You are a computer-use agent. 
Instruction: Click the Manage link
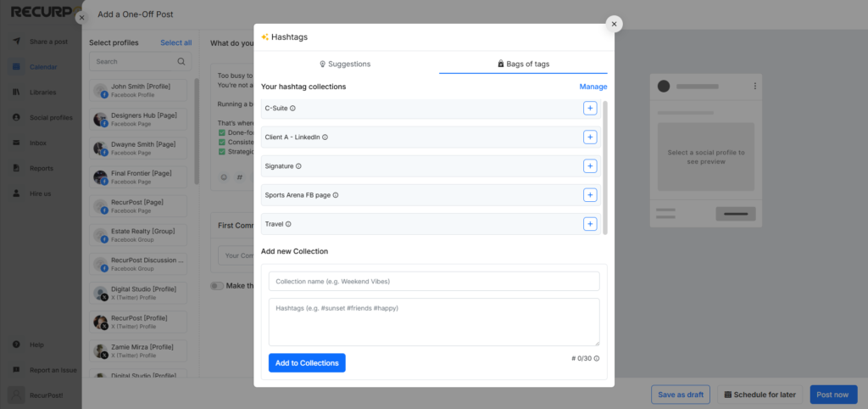click(x=593, y=87)
